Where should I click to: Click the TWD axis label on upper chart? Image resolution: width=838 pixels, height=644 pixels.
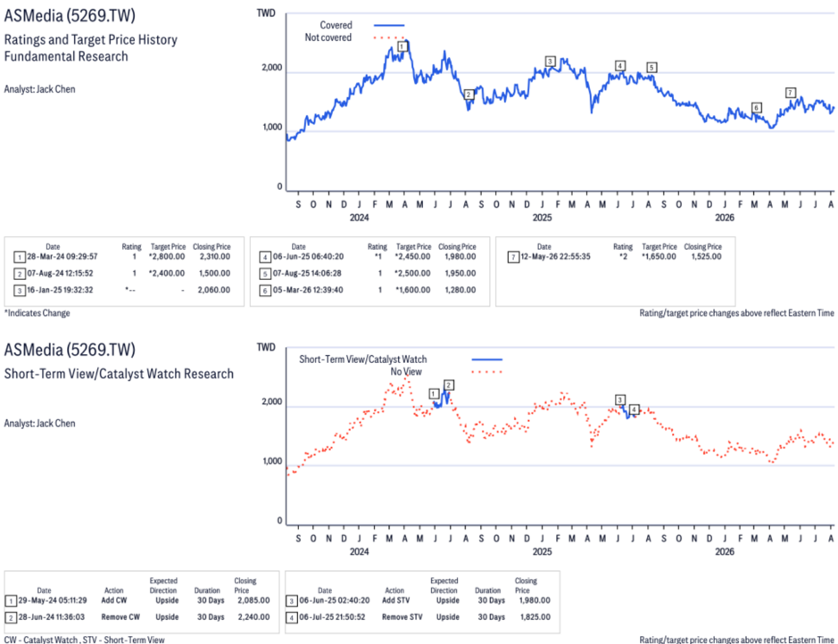pos(266,12)
